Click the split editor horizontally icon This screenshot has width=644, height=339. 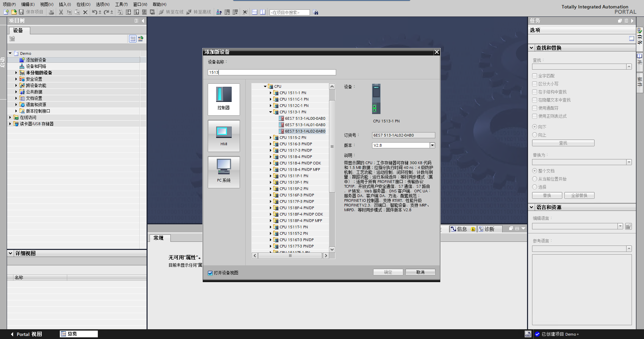255,12
